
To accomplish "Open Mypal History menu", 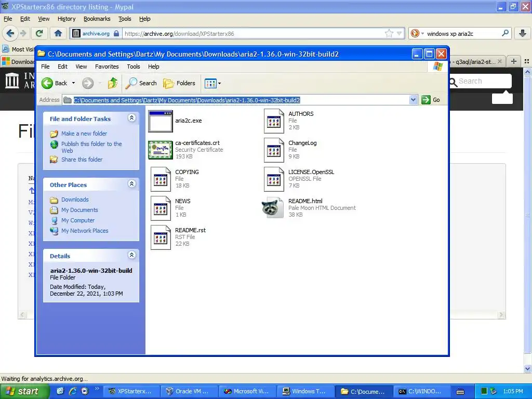I will (x=66, y=19).
